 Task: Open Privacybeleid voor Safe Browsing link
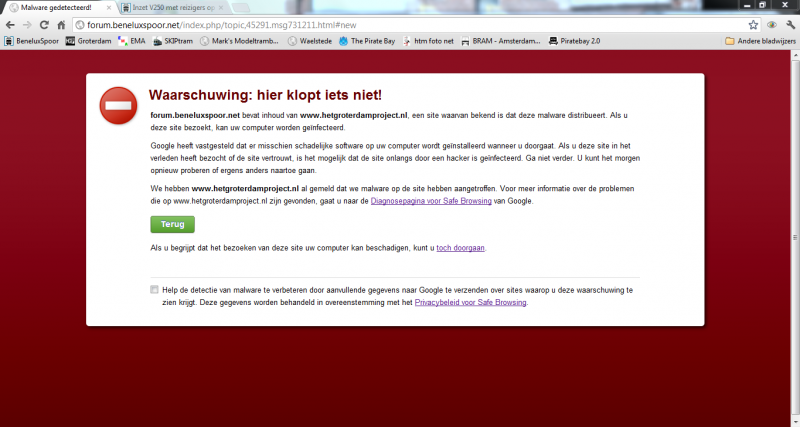(470, 303)
